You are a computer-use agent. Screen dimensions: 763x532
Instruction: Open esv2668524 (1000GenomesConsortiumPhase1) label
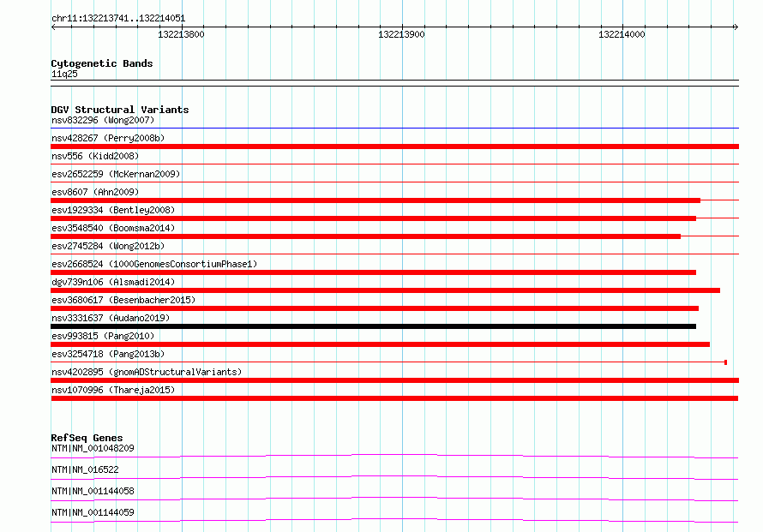pyautogui.click(x=154, y=264)
